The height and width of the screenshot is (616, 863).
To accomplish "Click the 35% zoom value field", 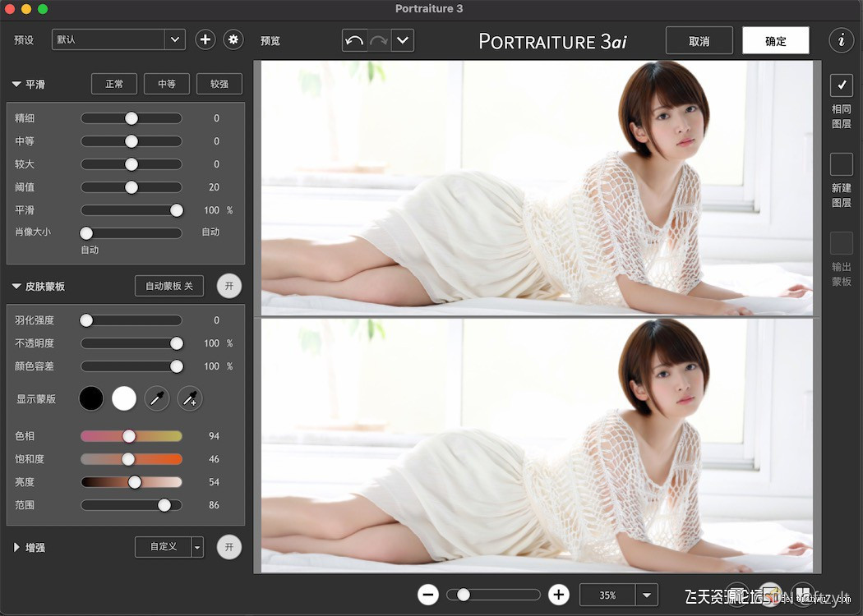I will [x=607, y=595].
